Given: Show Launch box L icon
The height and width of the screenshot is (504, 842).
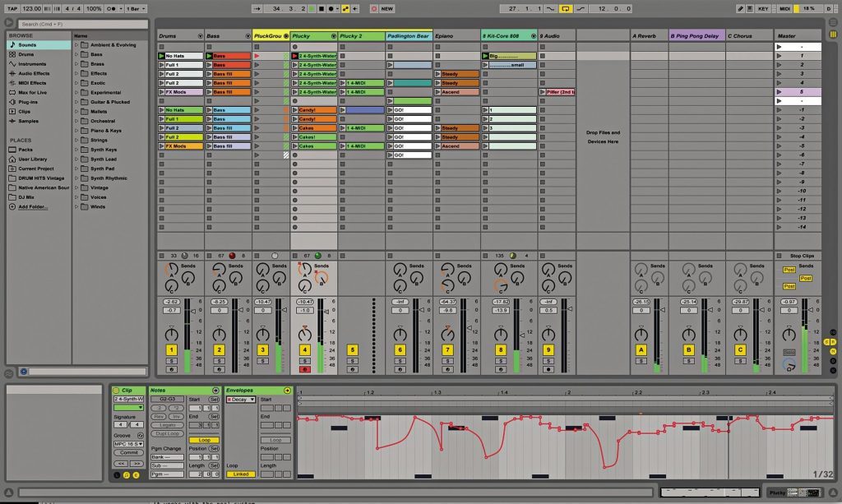Looking at the screenshot, I should click(117, 475).
